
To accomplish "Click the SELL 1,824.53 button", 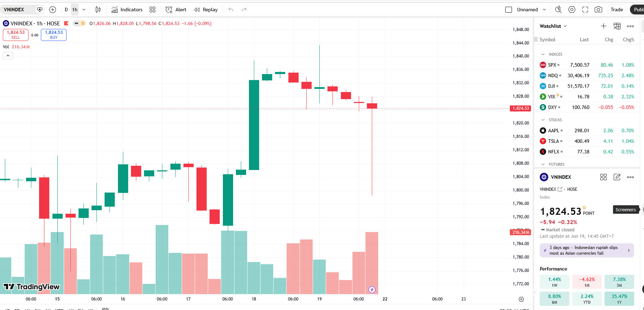I will [x=15, y=35].
